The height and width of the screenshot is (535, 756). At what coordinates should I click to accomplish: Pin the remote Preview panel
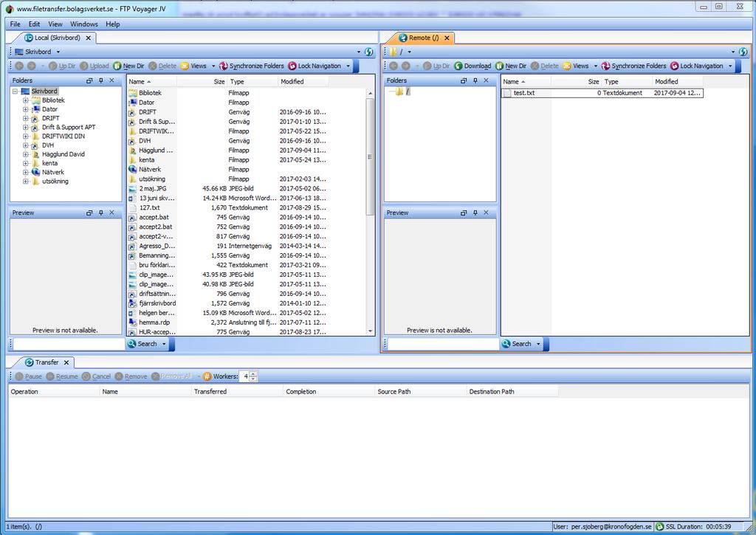[x=475, y=213]
